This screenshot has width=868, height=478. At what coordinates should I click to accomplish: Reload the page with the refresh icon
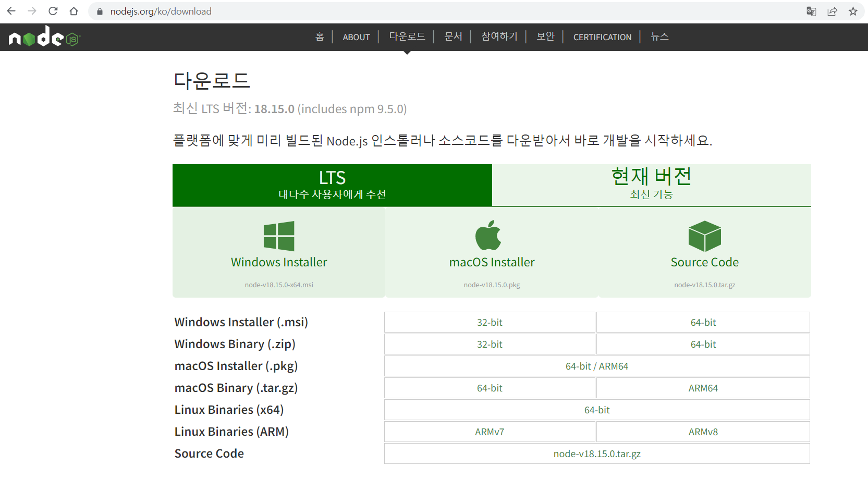click(x=53, y=11)
